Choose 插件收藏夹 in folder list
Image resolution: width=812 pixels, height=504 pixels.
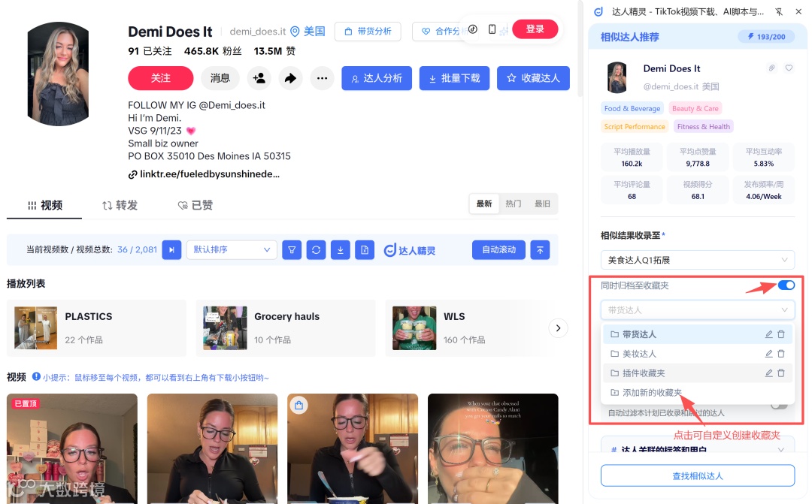click(x=697, y=373)
